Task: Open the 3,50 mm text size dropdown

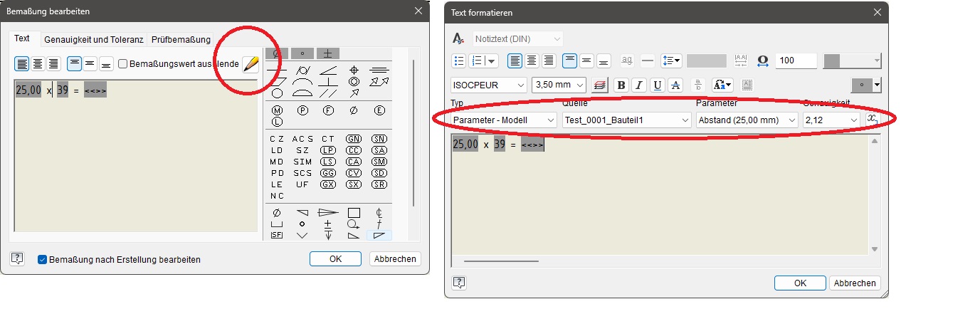Action: point(559,85)
